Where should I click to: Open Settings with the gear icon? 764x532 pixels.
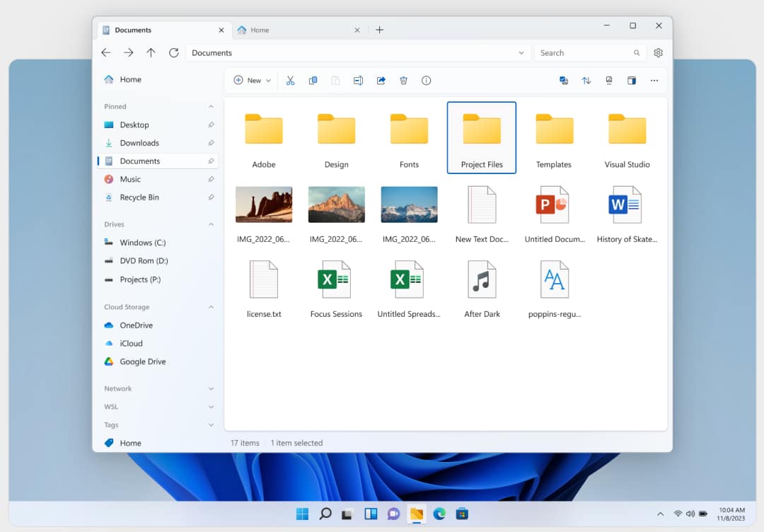[x=658, y=53]
